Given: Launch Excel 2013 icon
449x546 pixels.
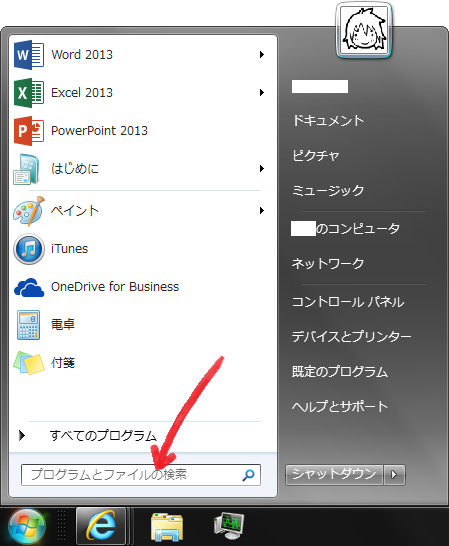Looking at the screenshot, I should click(x=29, y=93).
